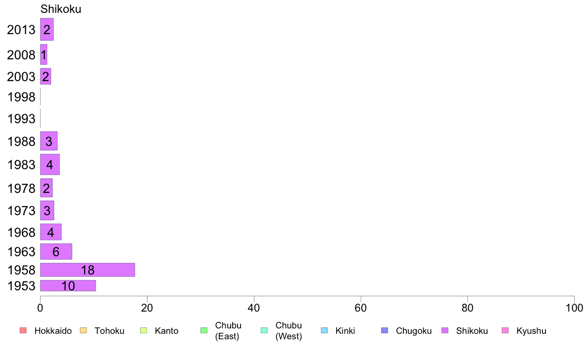
Task: Toggle the Shikoku legend label
Action: tap(472, 331)
